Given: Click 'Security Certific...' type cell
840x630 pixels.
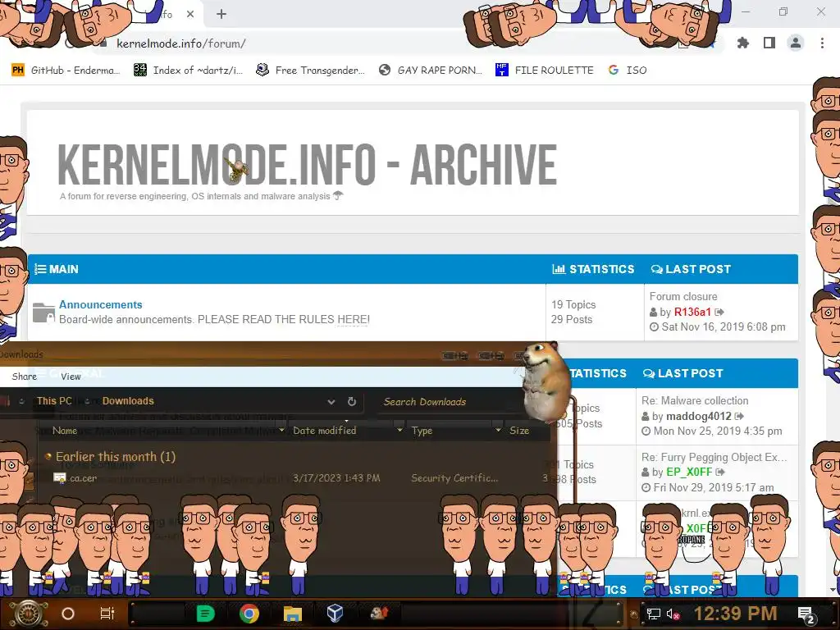Looking at the screenshot, I should pyautogui.click(x=454, y=478).
